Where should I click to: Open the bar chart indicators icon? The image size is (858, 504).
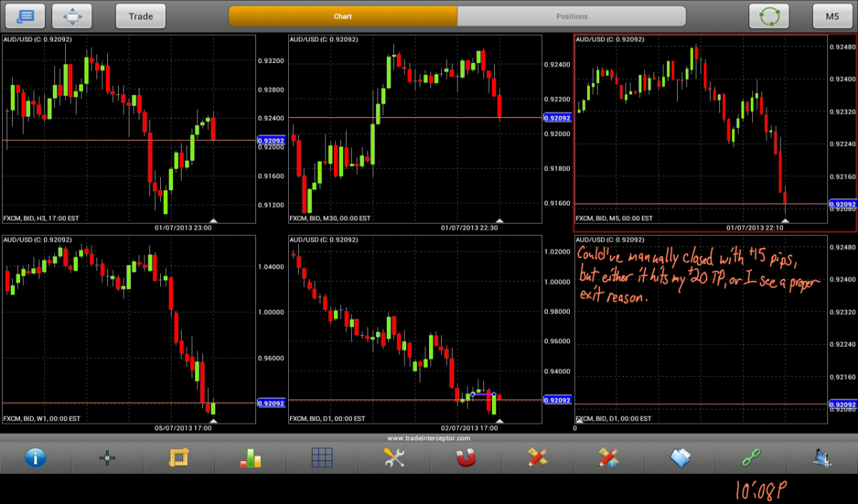[250, 458]
